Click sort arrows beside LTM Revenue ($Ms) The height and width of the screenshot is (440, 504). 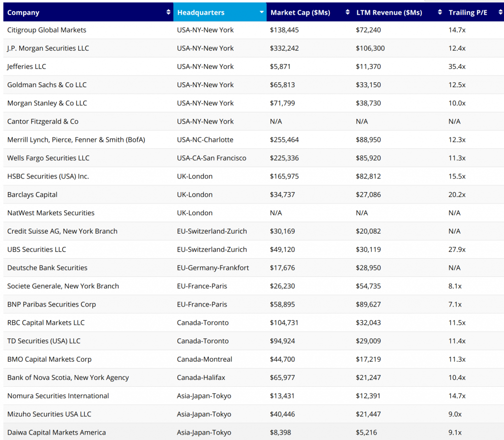pos(440,12)
